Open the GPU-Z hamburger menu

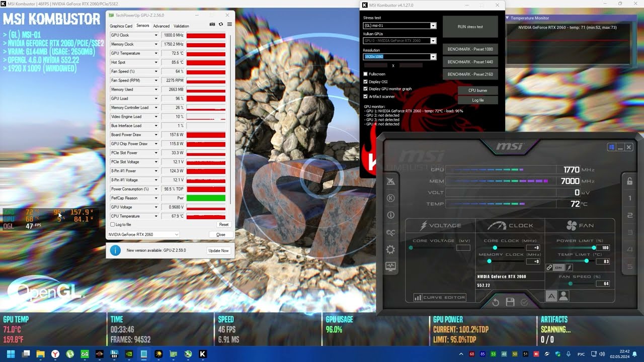point(229,24)
